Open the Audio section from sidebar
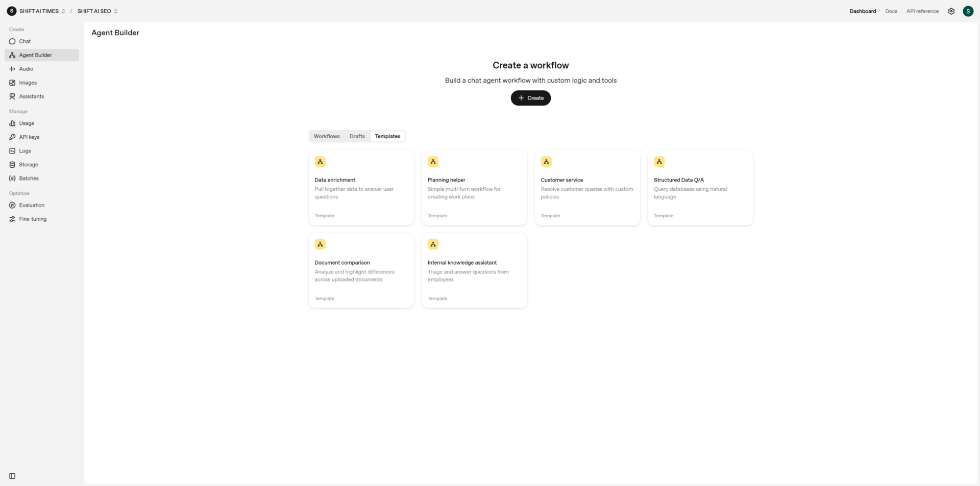Screen dimensions: 980x486 (x=12, y=69)
